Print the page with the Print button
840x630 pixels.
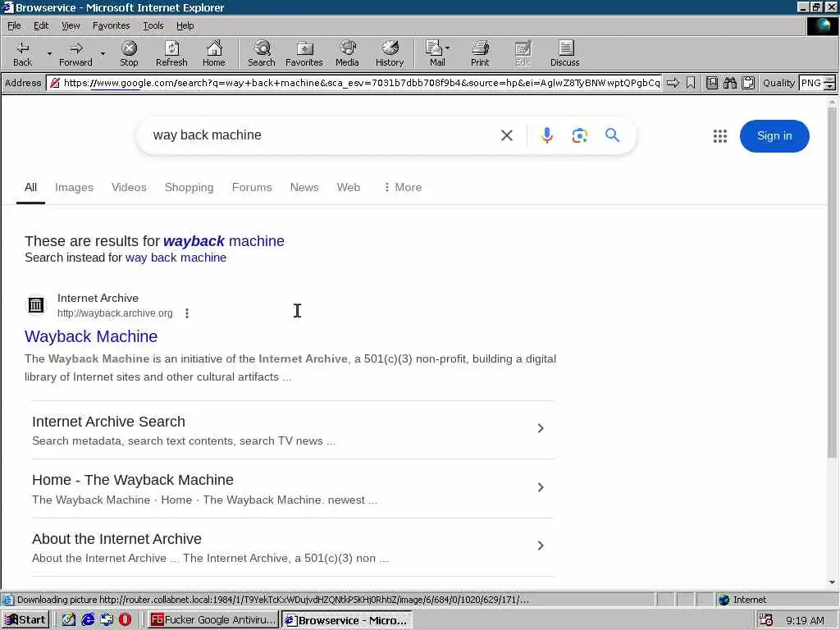click(479, 53)
